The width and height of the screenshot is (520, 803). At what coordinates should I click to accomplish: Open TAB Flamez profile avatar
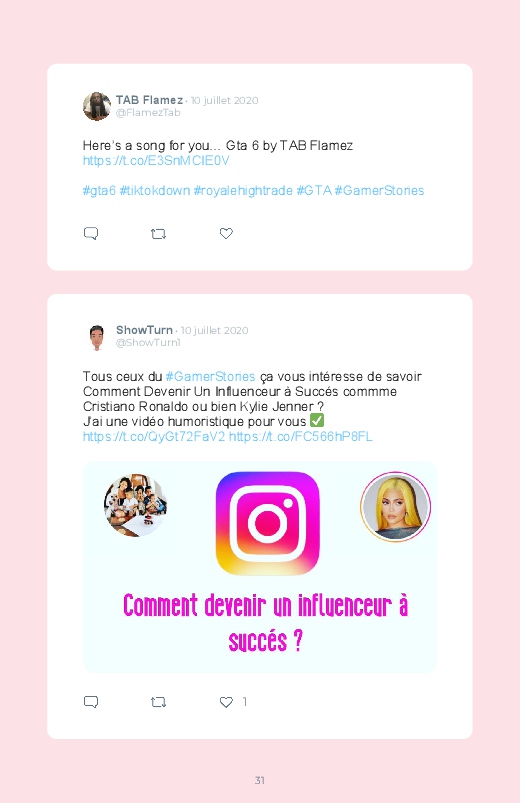(x=97, y=106)
